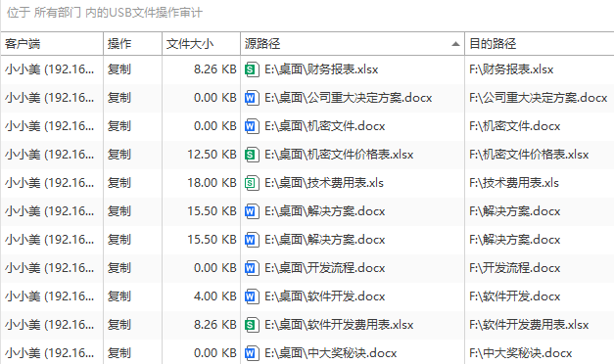The image size is (614, 364).
Task: Select source path E:\桌面\技术费用表.xls
Action: tap(324, 183)
